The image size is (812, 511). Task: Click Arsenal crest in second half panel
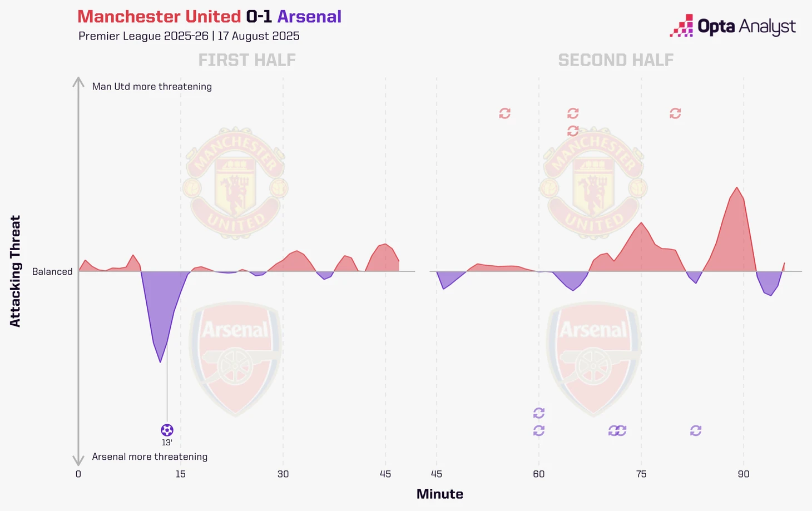[593, 359]
